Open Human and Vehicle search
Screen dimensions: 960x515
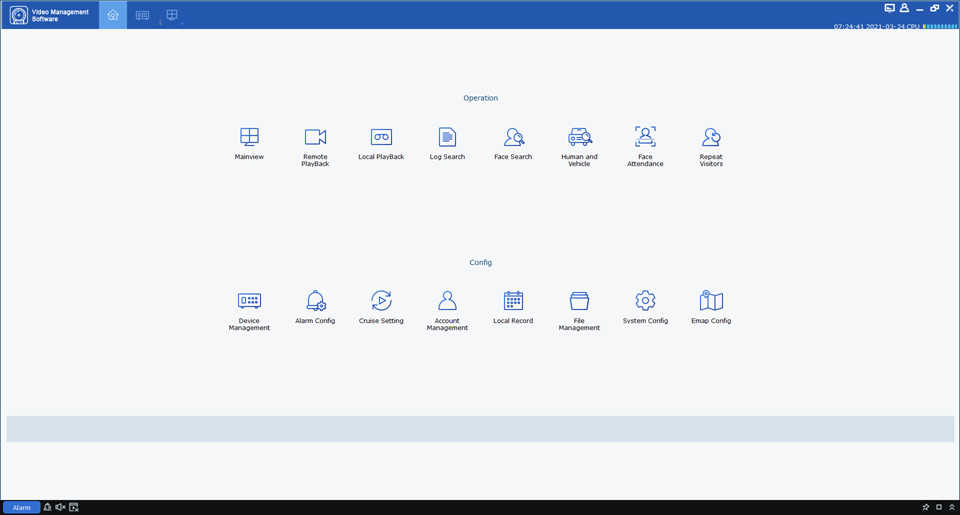point(579,137)
